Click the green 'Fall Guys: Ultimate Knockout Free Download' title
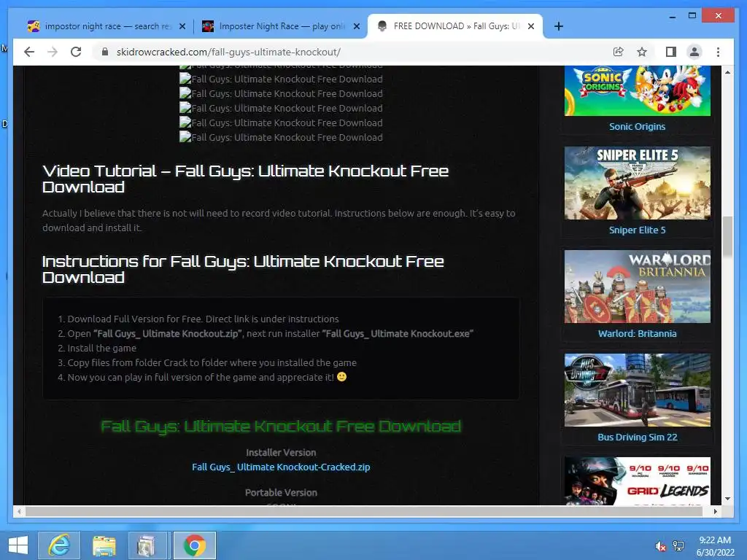This screenshot has width=747, height=560. (x=281, y=426)
